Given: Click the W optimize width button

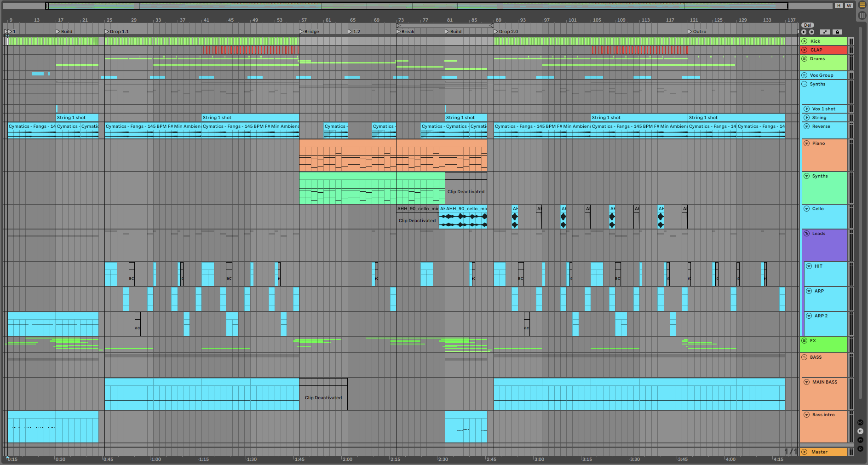Looking at the screenshot, I should pyautogui.click(x=849, y=6).
